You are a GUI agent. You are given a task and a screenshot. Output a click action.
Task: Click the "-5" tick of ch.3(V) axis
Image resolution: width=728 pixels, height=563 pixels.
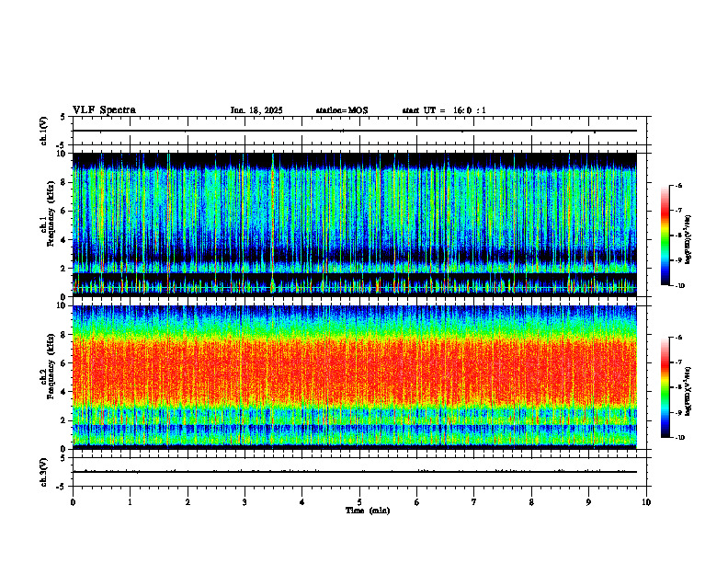coord(62,487)
